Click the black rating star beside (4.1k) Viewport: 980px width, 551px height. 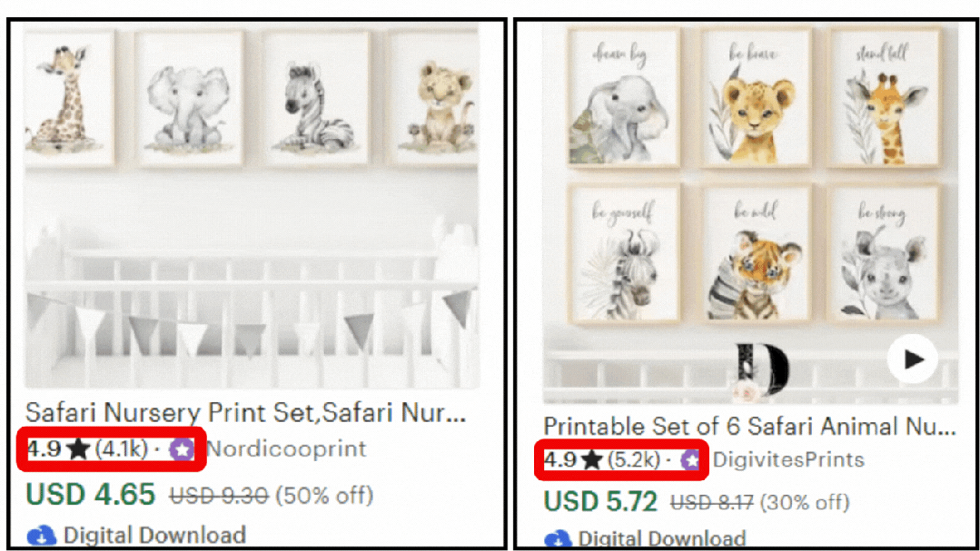tap(79, 448)
